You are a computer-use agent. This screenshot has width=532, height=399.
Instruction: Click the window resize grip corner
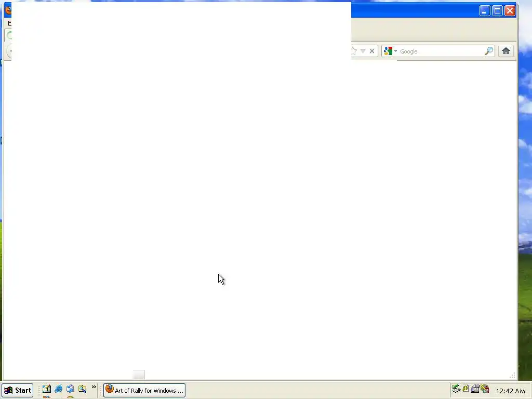pyautogui.click(x=513, y=375)
